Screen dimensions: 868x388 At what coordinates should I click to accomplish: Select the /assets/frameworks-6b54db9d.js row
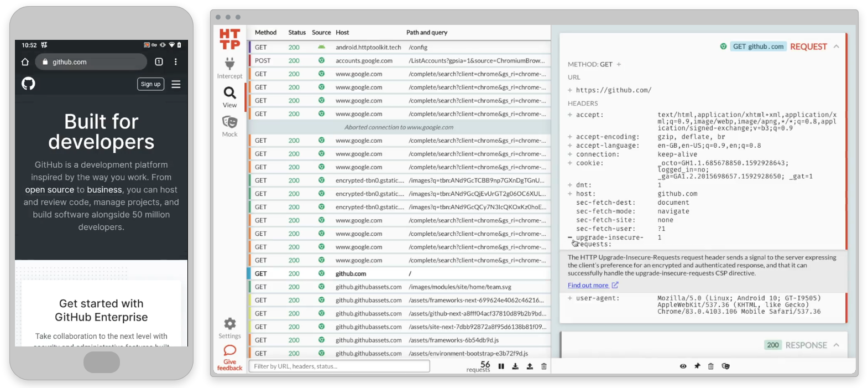(x=399, y=340)
